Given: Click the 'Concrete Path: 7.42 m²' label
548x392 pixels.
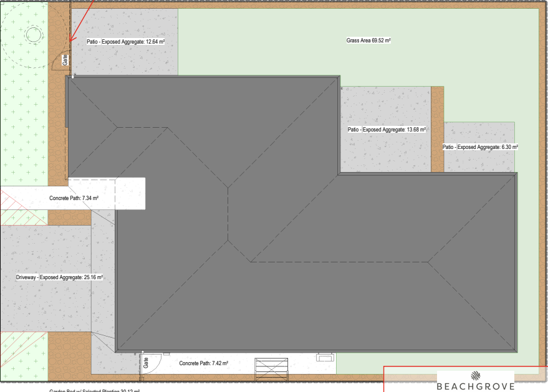Looking at the screenshot, I should [203, 363].
